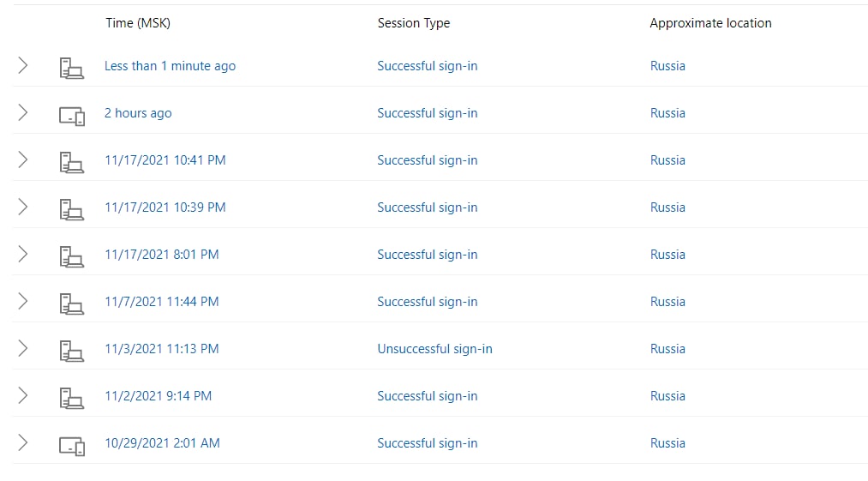Click 'Successful sign-in' in the 11/7/2021 11:44 PM row
The width and height of the screenshot is (868, 481).
click(x=428, y=302)
